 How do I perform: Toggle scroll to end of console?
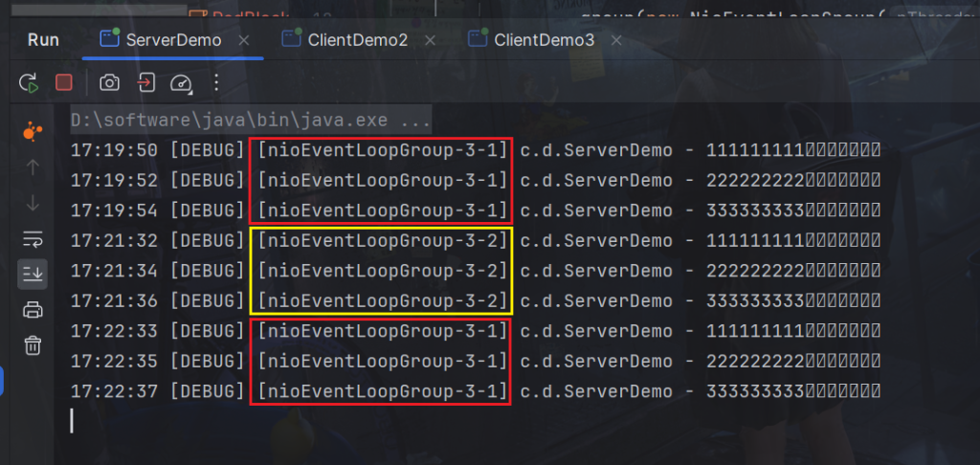coord(33,275)
